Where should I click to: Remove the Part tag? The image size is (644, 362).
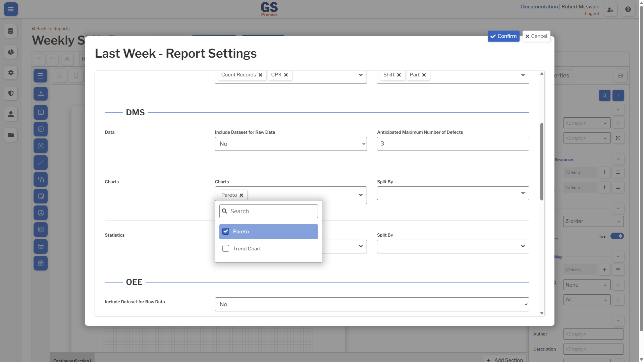tap(424, 75)
